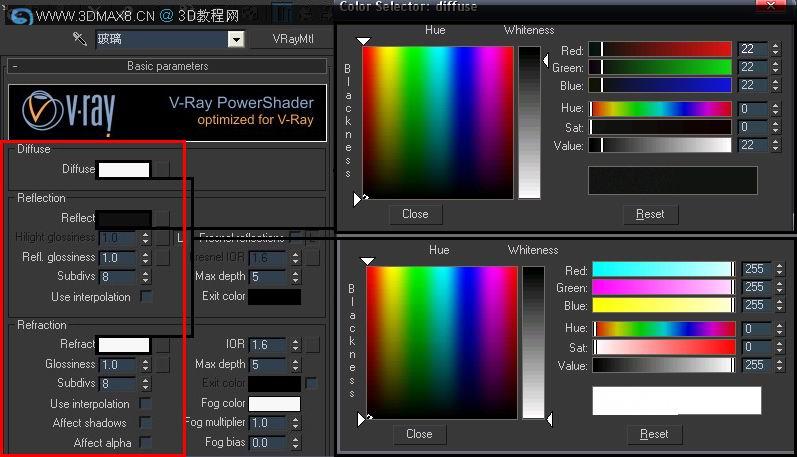This screenshot has height=457, width=797.
Task: Open the Fog color swatch
Action: (274, 404)
